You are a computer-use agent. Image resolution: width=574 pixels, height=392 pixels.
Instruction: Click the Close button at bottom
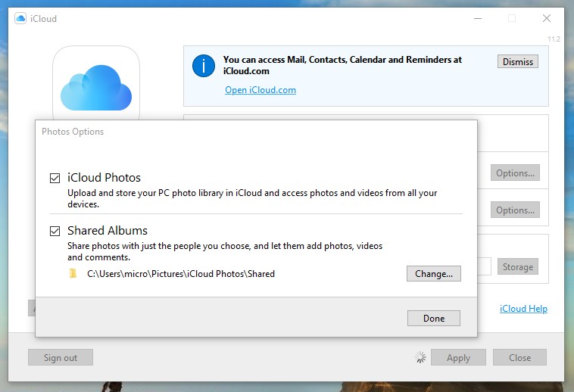pos(519,357)
